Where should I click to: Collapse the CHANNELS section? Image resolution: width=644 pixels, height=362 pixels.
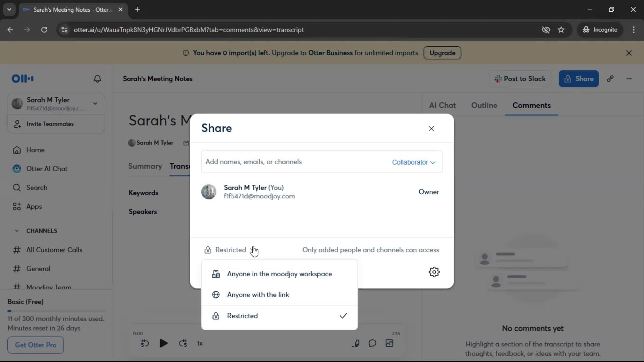pyautogui.click(x=17, y=231)
